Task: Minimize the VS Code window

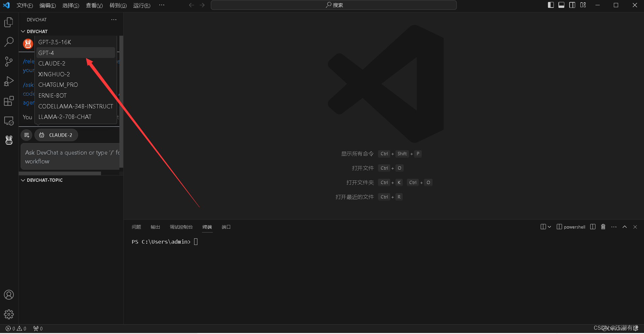Action: point(597,5)
